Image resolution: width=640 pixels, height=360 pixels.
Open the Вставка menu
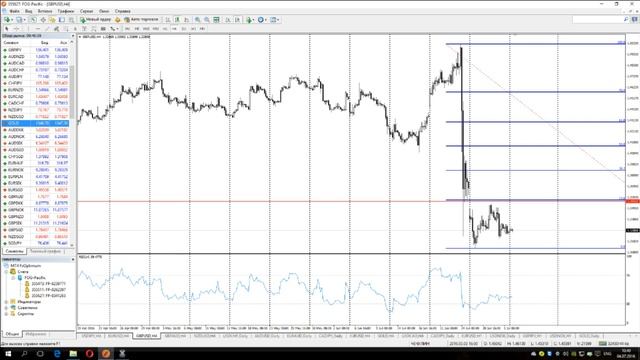[45, 11]
